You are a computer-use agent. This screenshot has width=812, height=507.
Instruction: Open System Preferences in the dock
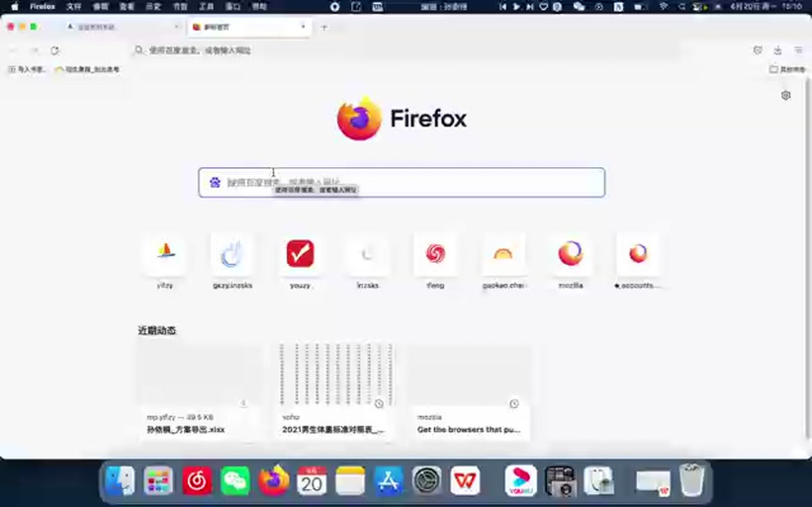(426, 481)
